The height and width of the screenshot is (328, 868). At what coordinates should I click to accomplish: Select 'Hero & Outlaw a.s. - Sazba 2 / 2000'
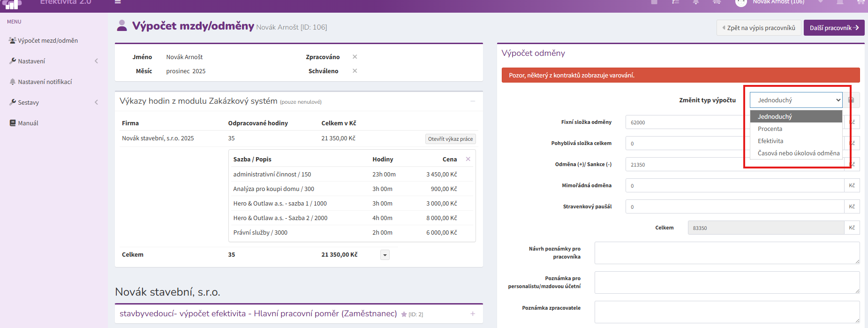pos(352,218)
